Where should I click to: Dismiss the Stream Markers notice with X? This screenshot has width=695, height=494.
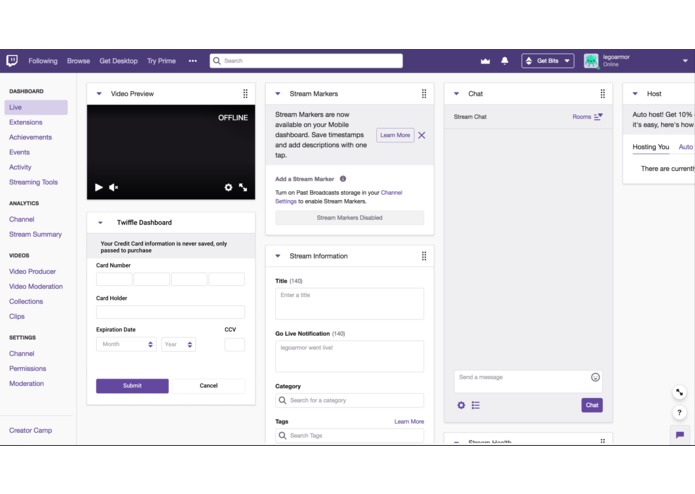click(x=422, y=135)
